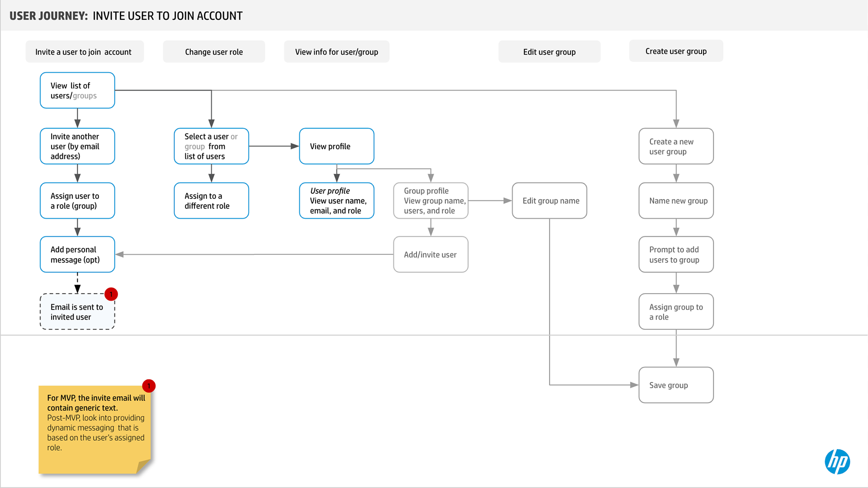Click the HP logo icon
868x488 pixels.
pyautogui.click(x=837, y=461)
